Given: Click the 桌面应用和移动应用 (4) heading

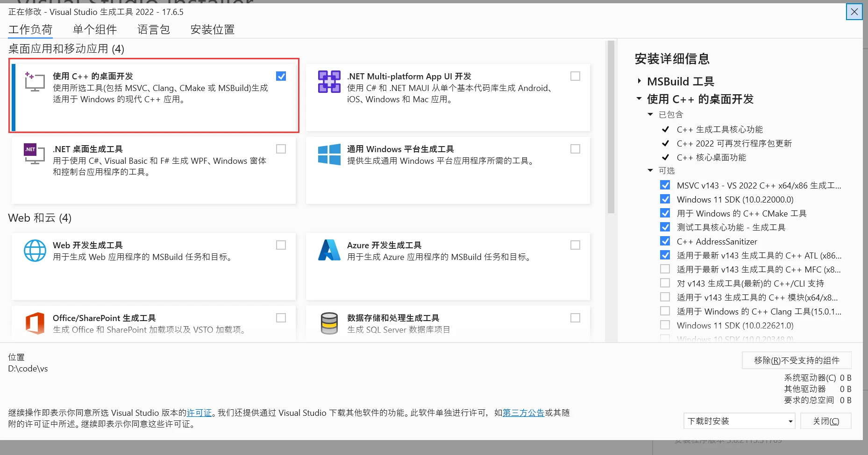Looking at the screenshot, I should [66, 49].
